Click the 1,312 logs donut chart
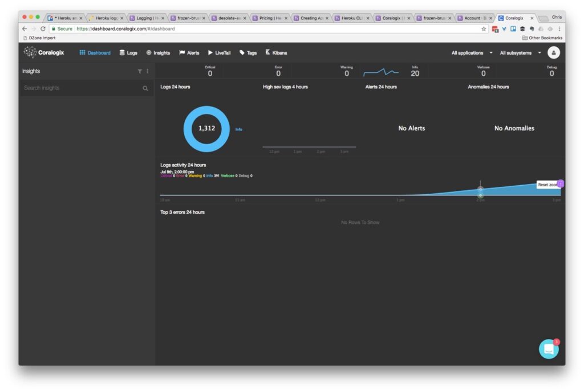584x392 pixels. tap(206, 129)
